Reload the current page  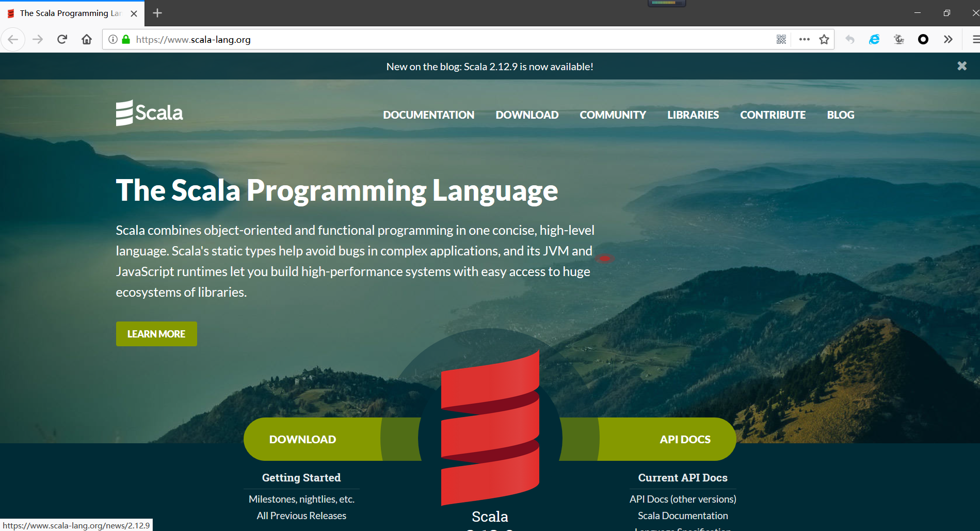[62, 39]
